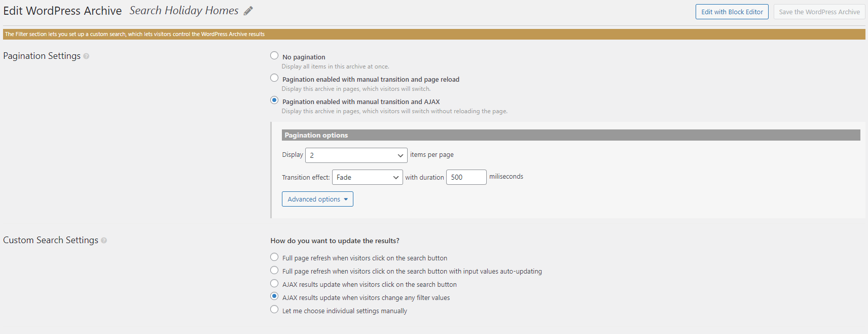The width and height of the screenshot is (868, 334).
Task: Click the 'Transition effect:' label
Action: coord(306,177)
